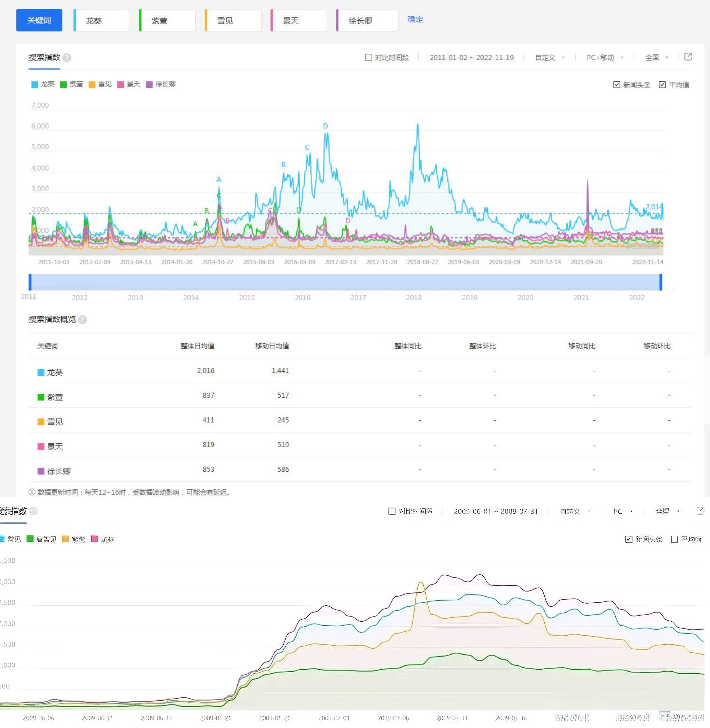Enable 平均值 checkbox in the 2009 chart
Image resolution: width=710 pixels, height=728 pixels.
click(674, 539)
